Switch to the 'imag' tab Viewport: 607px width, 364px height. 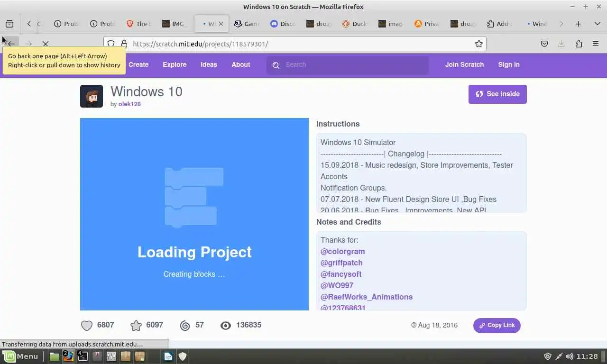(x=391, y=24)
